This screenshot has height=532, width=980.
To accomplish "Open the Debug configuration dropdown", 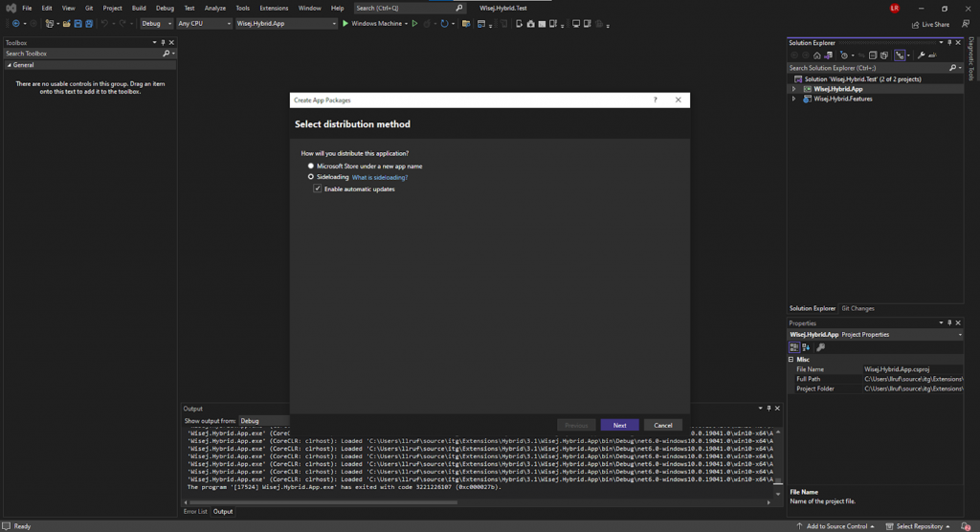I will coord(156,24).
